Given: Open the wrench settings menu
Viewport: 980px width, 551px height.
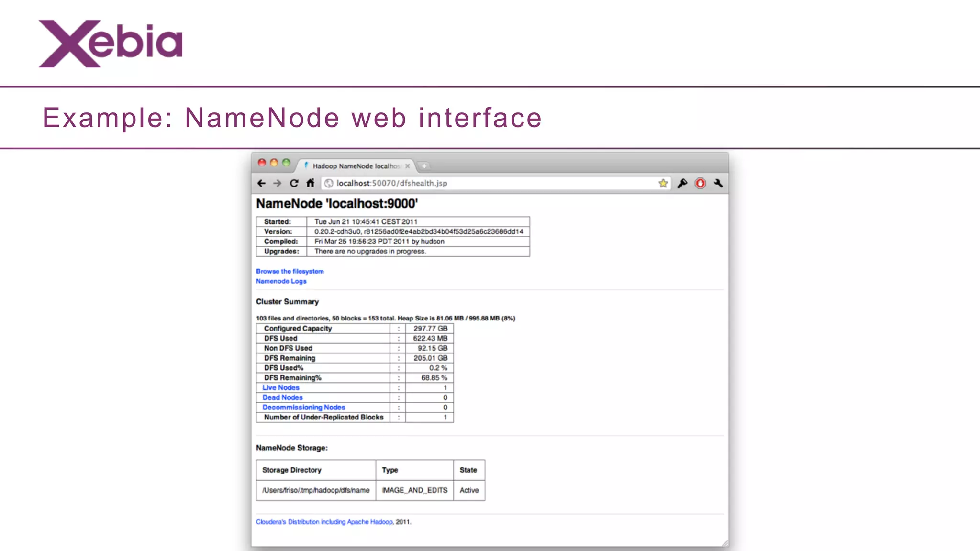Looking at the screenshot, I should point(718,183).
